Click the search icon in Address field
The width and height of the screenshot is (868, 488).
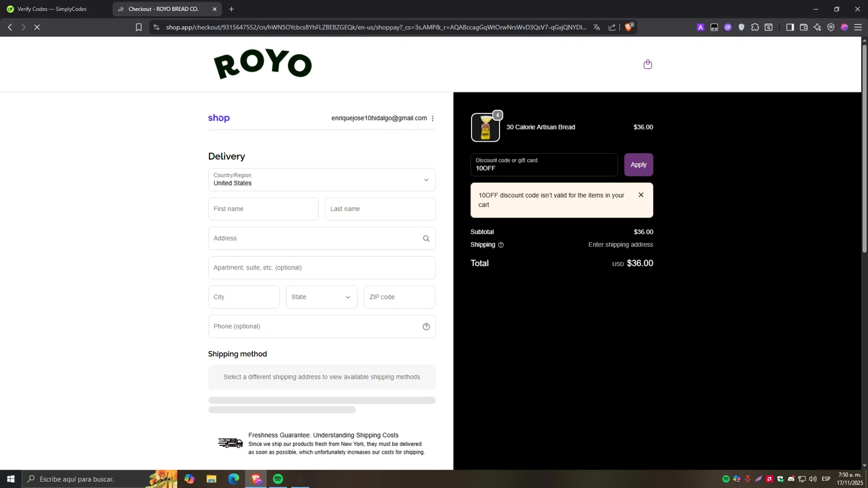[426, 238]
